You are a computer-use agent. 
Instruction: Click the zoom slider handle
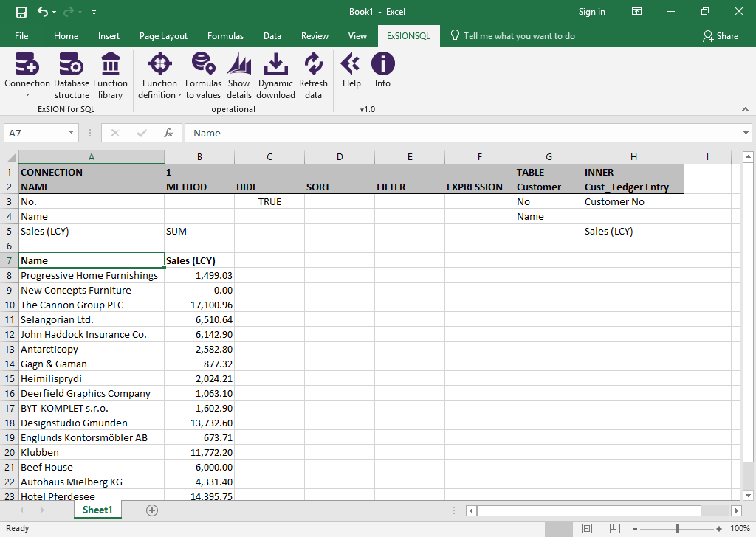[678, 528]
